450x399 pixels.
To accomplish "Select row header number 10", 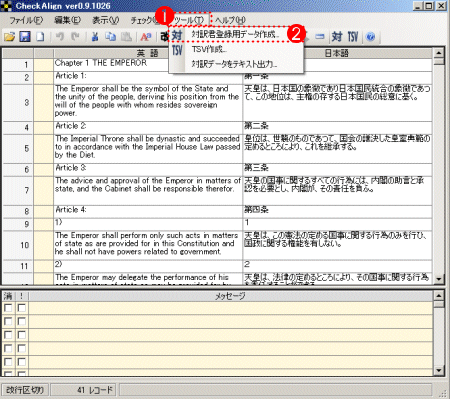I will click(x=18, y=245).
